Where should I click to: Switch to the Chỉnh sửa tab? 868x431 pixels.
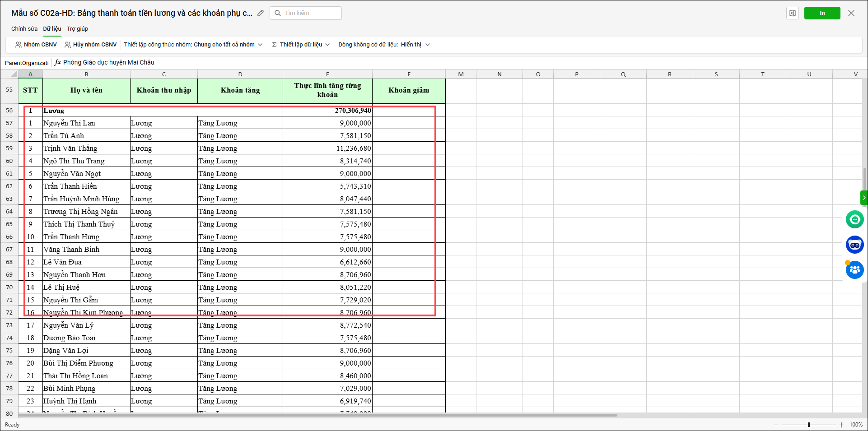tap(24, 29)
